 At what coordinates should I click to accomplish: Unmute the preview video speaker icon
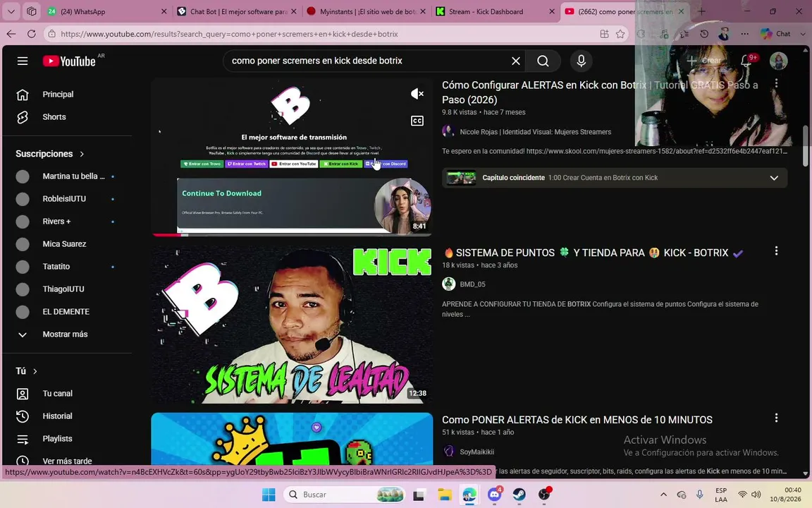coord(417,94)
